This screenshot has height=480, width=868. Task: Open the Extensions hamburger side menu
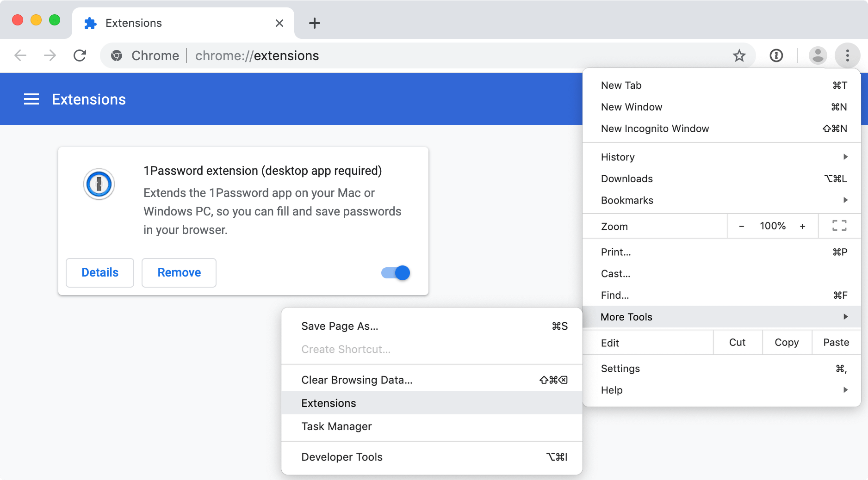[31, 99]
